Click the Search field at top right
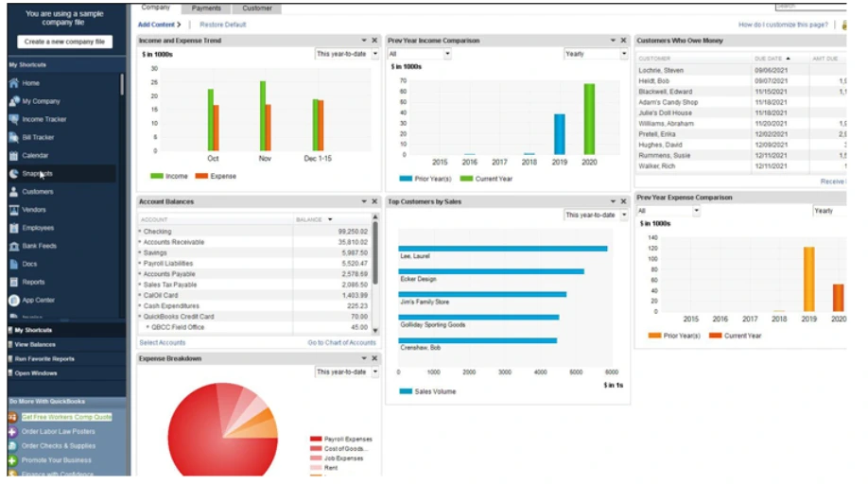The width and height of the screenshot is (868, 484). [810, 6]
